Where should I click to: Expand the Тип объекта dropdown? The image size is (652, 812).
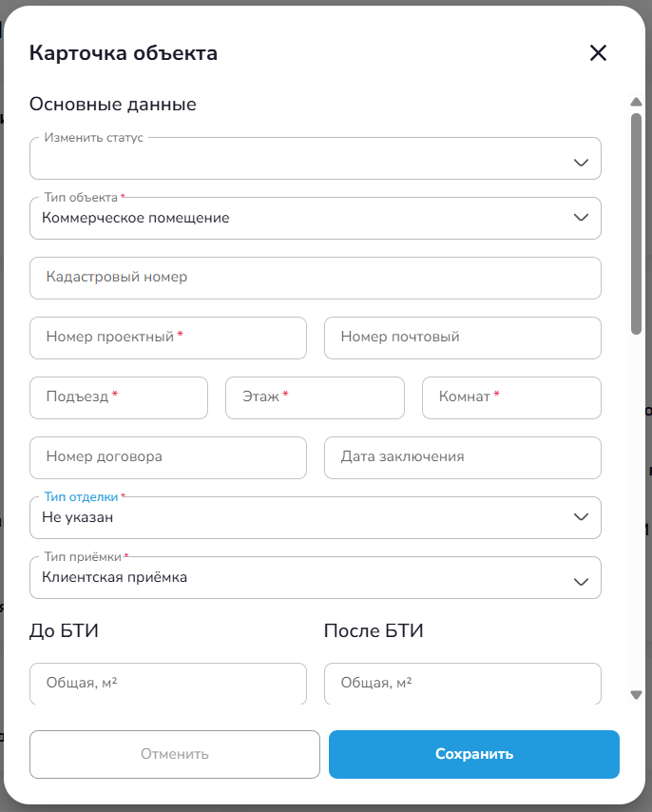click(x=316, y=219)
